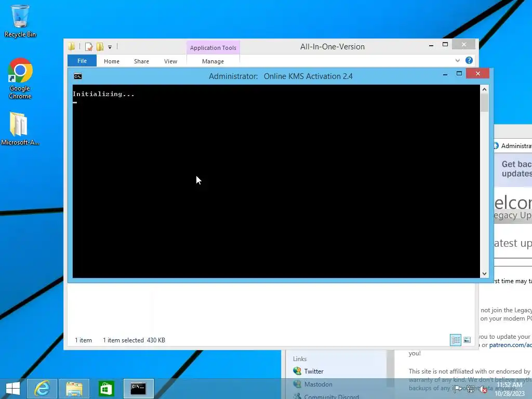The width and height of the screenshot is (532, 399).
Task: Open the Mastodon link in the browser
Action: [x=318, y=384]
